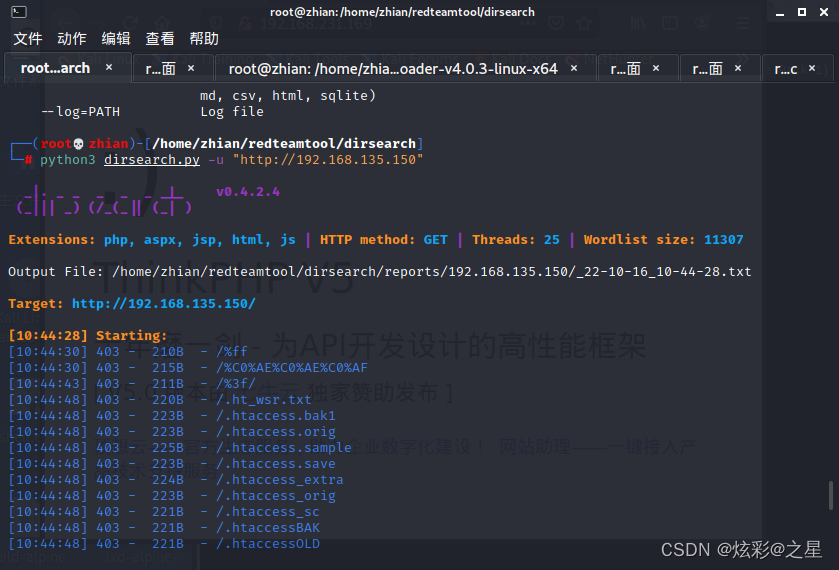Close the third r...面 tab
Image resolution: width=839 pixels, height=570 pixels.
point(738,68)
